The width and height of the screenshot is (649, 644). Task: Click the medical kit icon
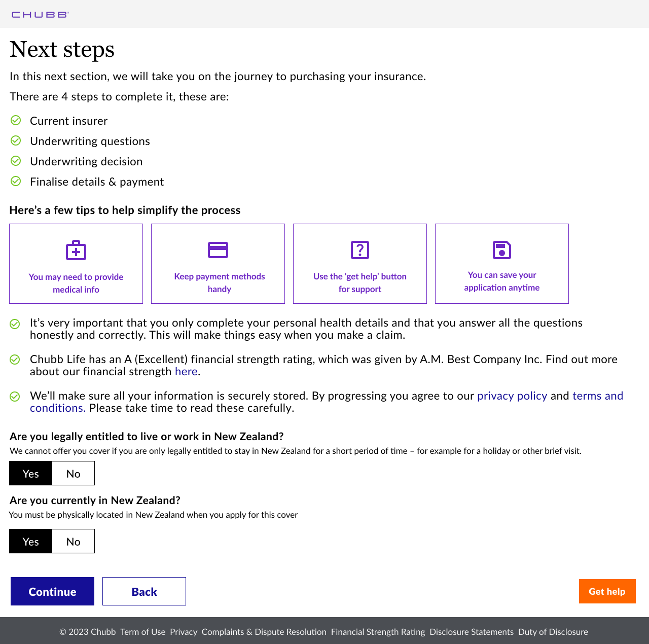pyautogui.click(x=76, y=250)
